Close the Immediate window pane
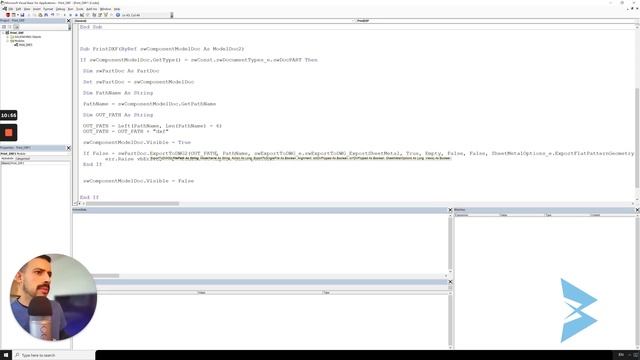The image size is (640, 360). 450,210
